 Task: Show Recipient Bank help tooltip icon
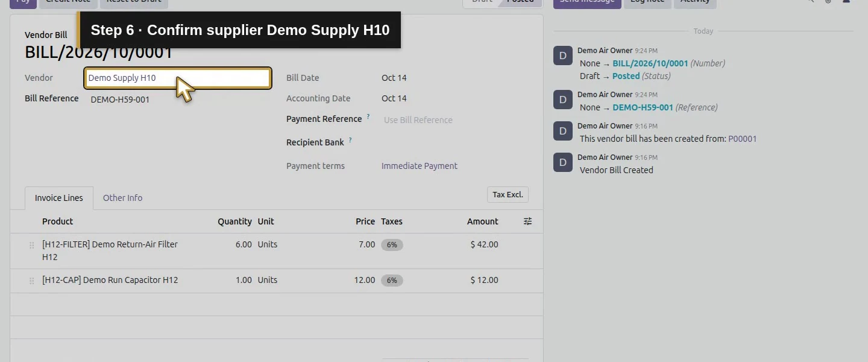350,141
